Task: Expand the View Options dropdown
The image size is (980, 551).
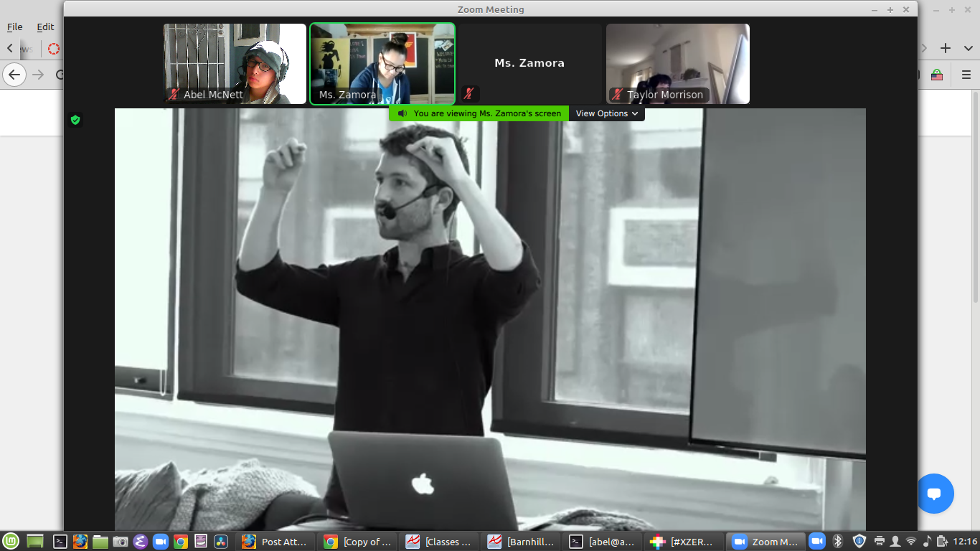Action: coord(606,113)
